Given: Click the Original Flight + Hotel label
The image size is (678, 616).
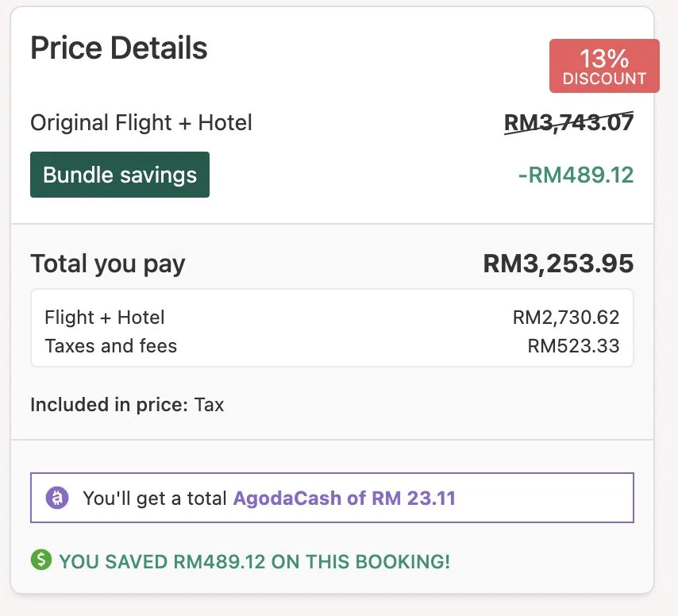Looking at the screenshot, I should (141, 123).
